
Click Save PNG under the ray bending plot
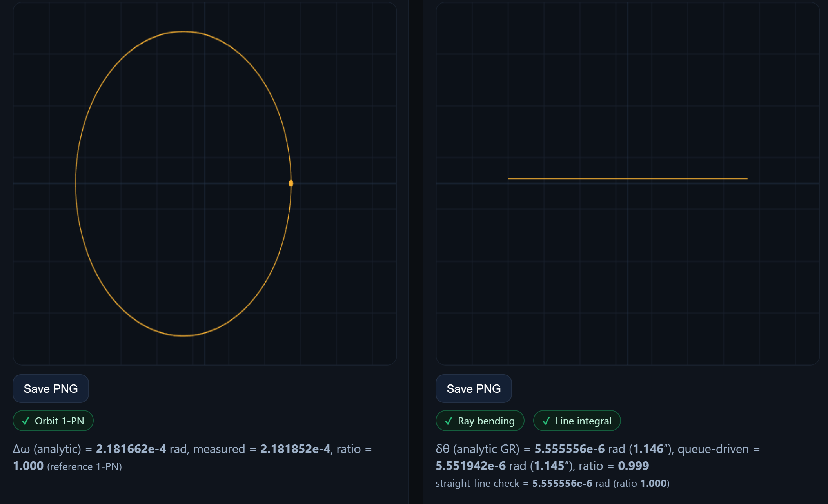[x=474, y=388]
